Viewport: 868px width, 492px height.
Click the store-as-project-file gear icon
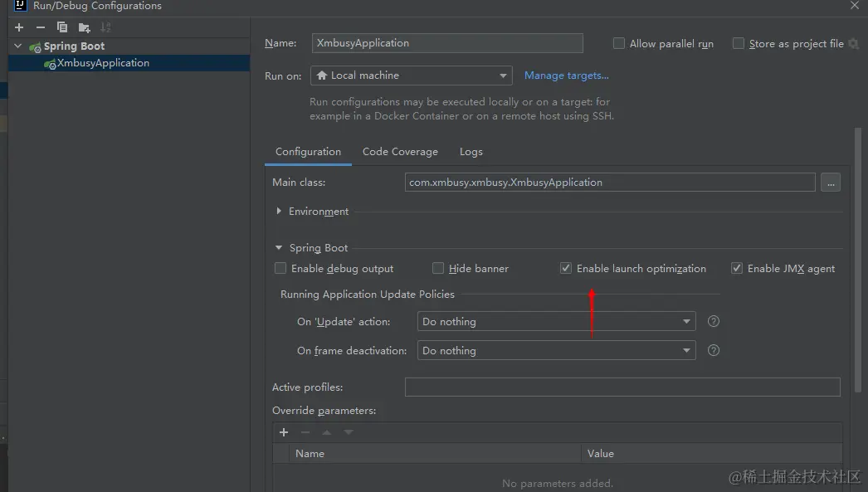click(853, 44)
